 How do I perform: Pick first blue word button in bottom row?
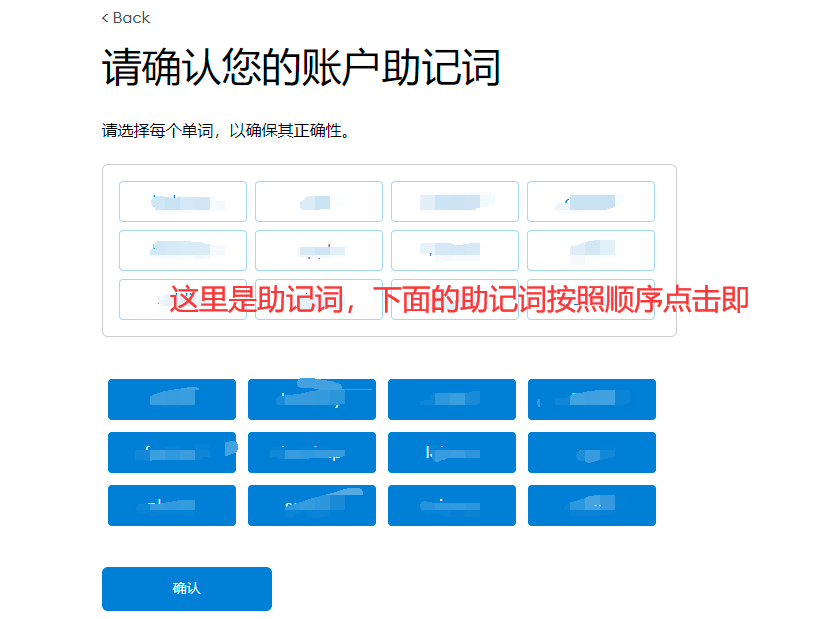pos(172,505)
